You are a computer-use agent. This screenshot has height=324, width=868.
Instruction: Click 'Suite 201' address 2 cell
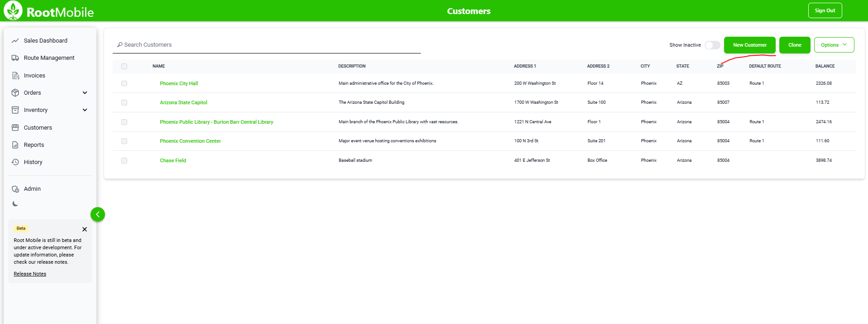point(596,141)
